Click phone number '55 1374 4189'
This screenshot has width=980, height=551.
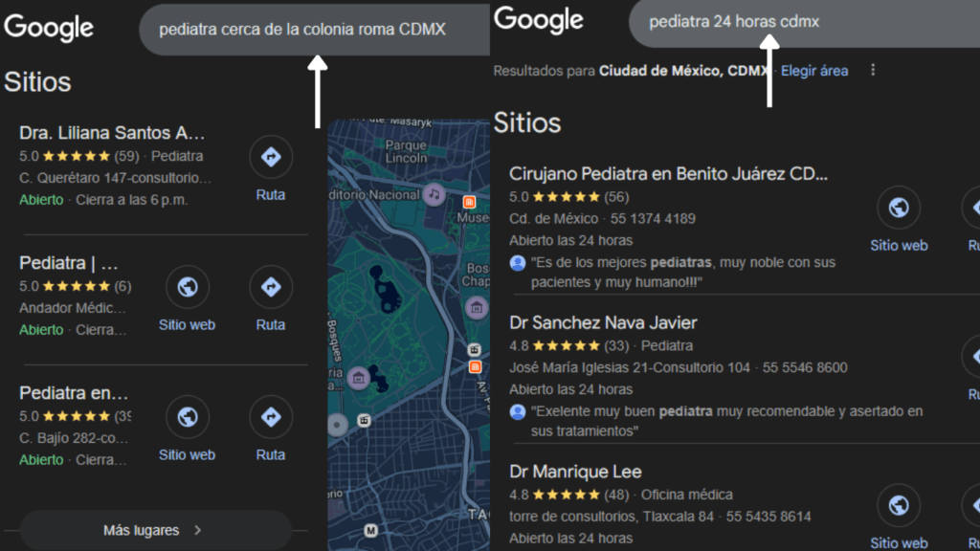click(653, 219)
